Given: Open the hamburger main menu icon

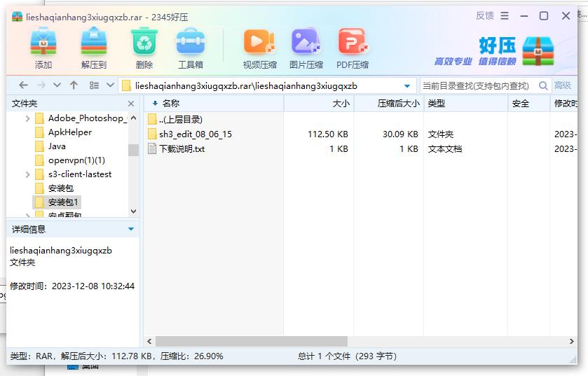Looking at the screenshot, I should coord(505,15).
